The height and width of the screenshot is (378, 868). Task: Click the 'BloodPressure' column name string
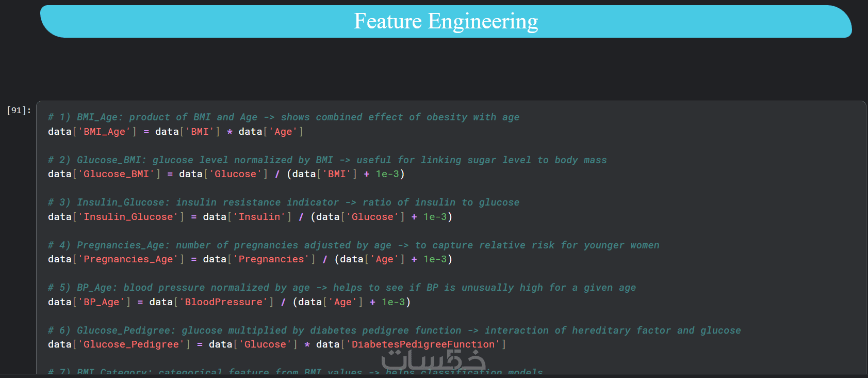223,302
